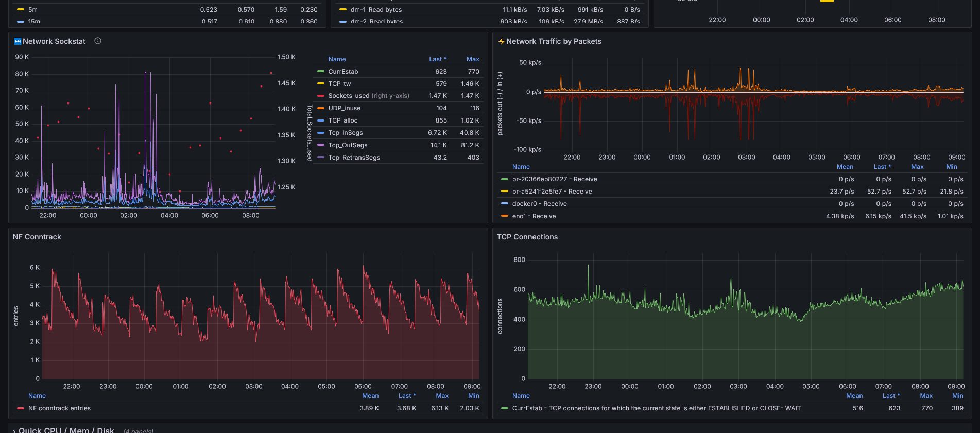Click the NF conntrack entries red swatch

point(21,408)
